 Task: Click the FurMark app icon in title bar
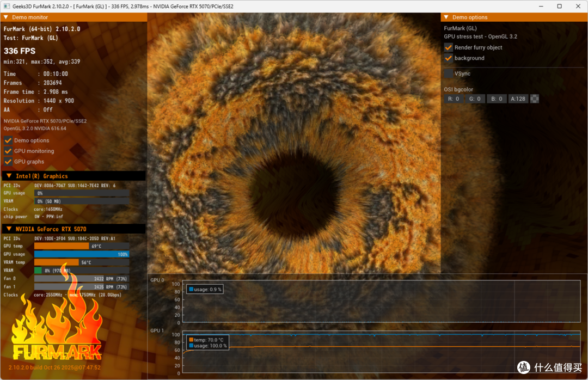[x=7, y=7]
